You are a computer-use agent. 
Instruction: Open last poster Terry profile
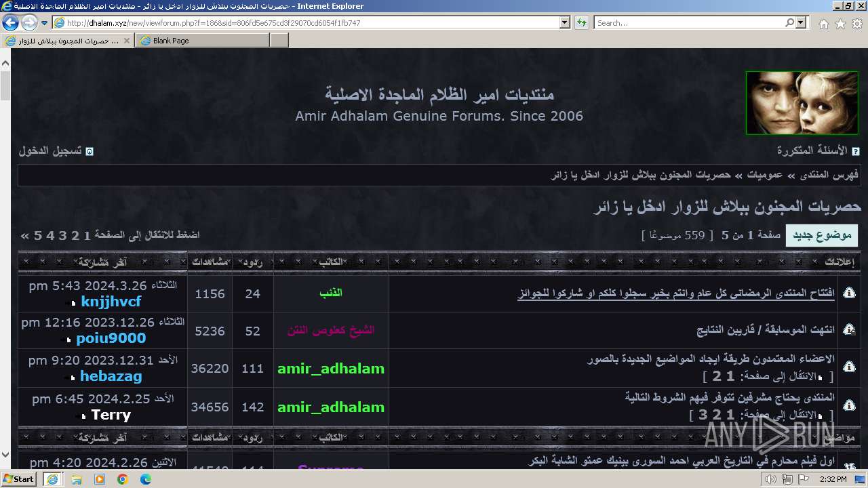pyautogui.click(x=111, y=415)
